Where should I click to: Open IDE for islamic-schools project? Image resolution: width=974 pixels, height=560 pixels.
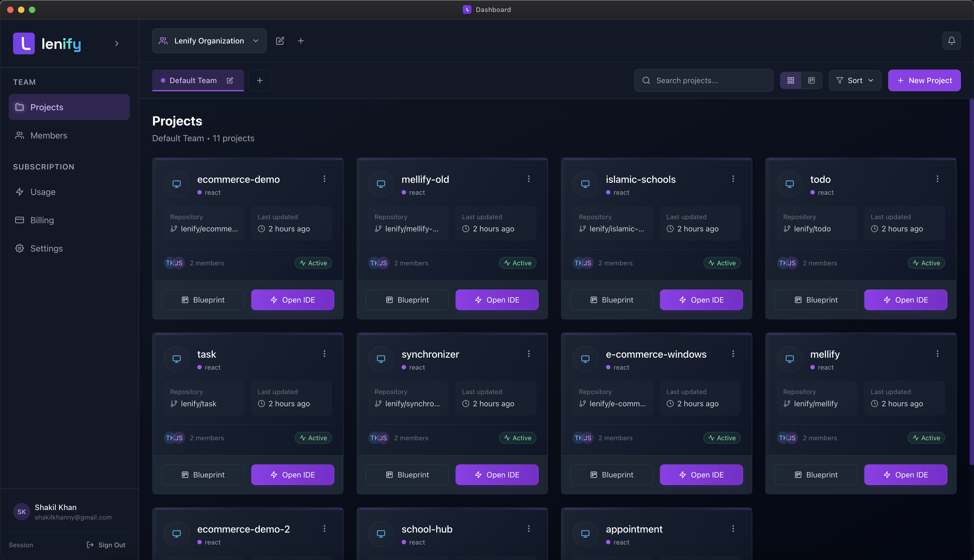pos(701,300)
